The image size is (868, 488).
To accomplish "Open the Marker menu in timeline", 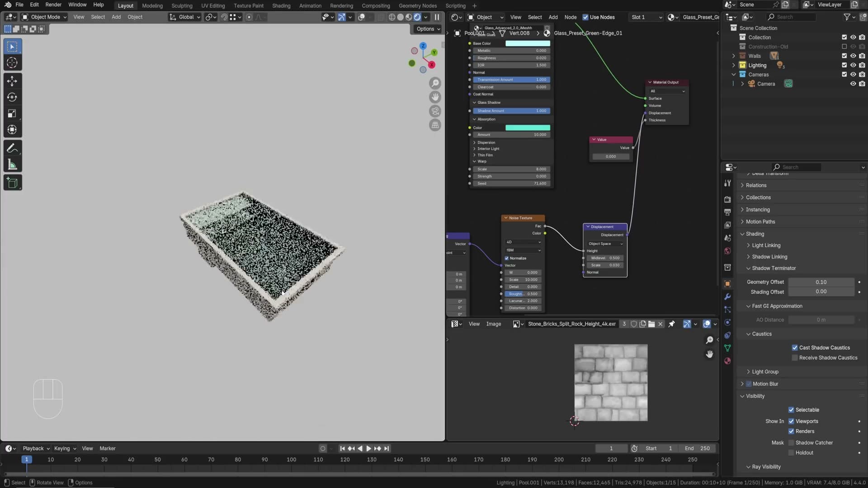I will tap(108, 449).
